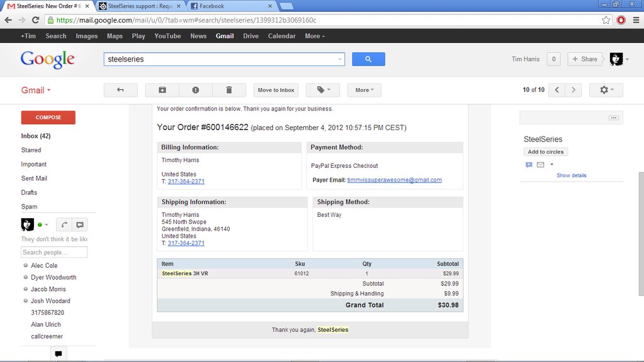Screen dimensions: 644x362
Task: Click the blue search magnifier button
Action: [x=369, y=59]
